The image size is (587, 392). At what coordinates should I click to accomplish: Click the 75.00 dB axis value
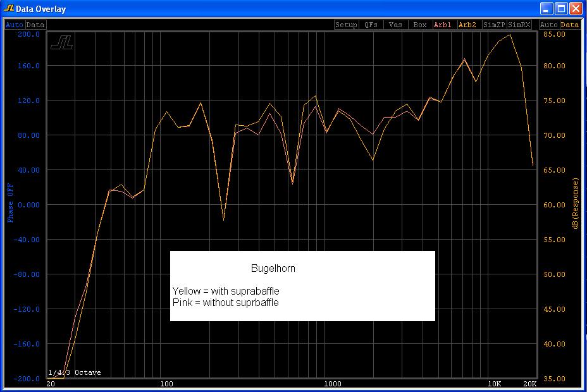coord(555,101)
